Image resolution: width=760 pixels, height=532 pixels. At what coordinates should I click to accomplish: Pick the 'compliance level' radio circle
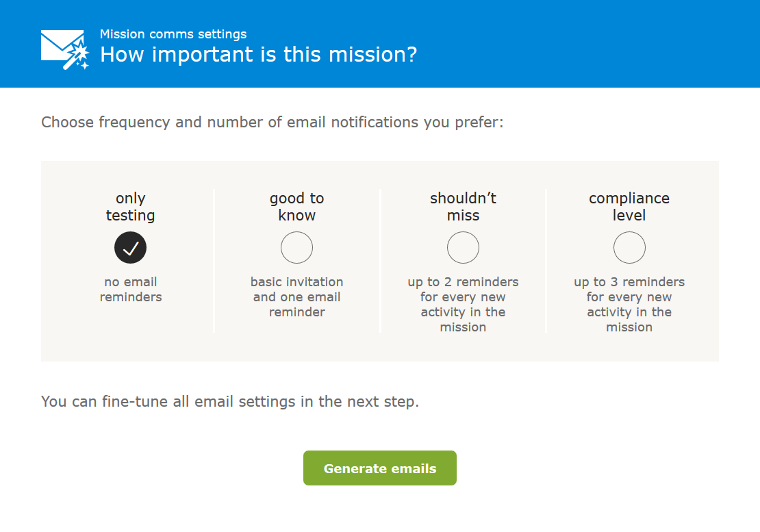tap(629, 248)
